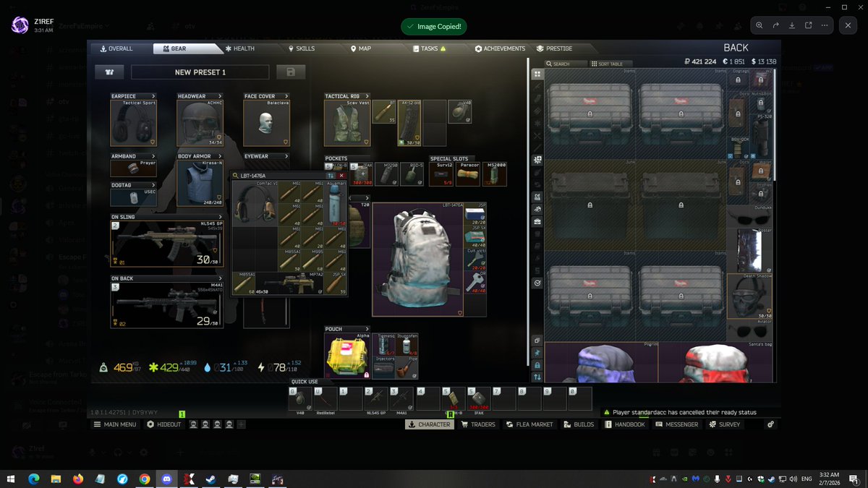868x488 pixels.
Task: Select the Kirasa-N body armor
Action: [200, 182]
